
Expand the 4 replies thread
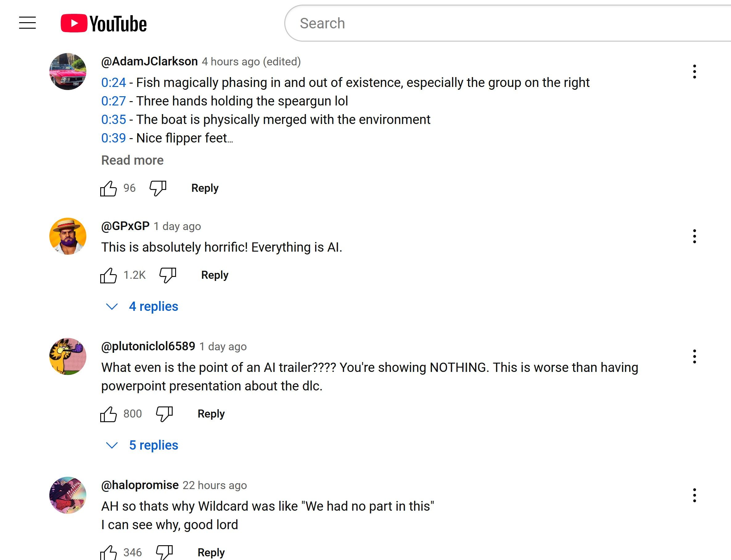tap(153, 306)
